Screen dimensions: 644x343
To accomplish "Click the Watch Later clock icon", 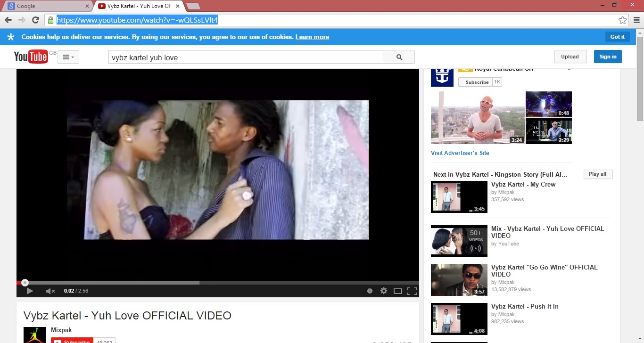I will tap(370, 291).
